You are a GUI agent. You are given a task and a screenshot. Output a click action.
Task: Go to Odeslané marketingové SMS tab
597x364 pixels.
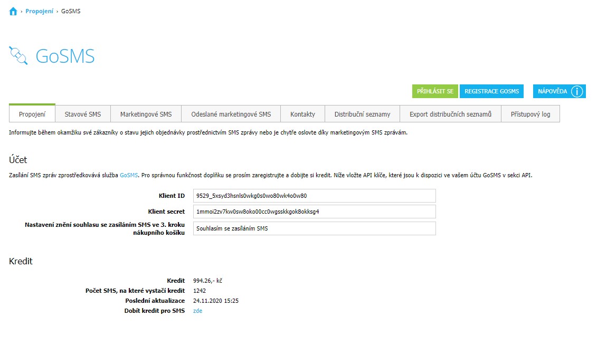(231, 114)
